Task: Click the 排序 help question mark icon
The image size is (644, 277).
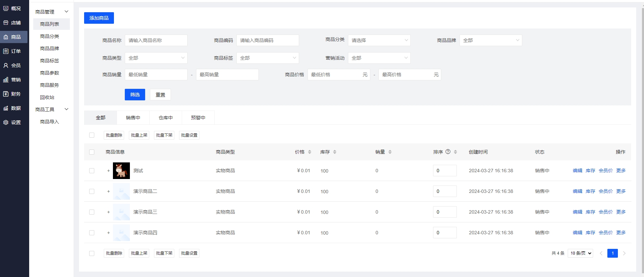Action: pyautogui.click(x=448, y=152)
